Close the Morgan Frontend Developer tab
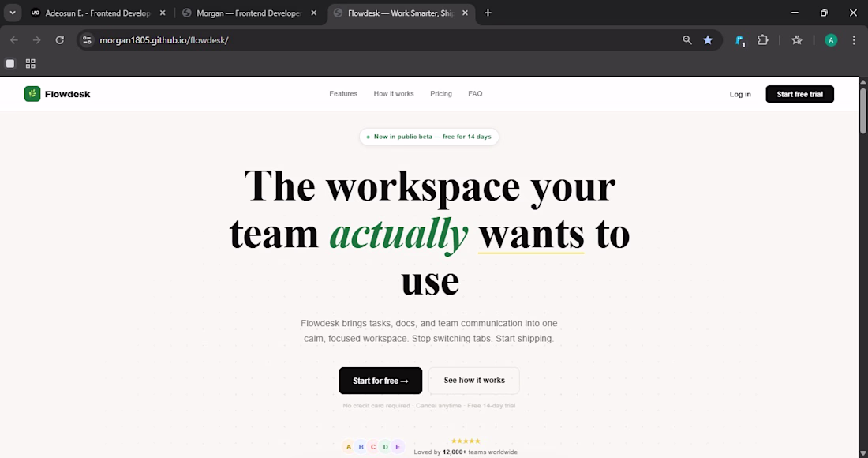Screen dimensions: 868x458 [x=314, y=13]
